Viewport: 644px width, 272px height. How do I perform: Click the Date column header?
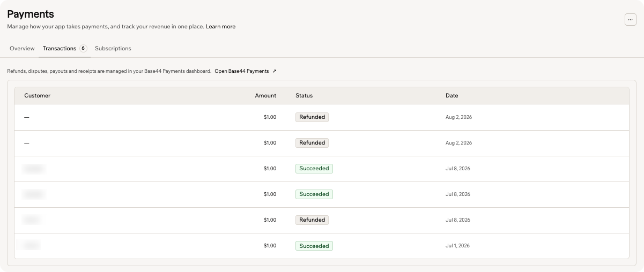tap(452, 96)
